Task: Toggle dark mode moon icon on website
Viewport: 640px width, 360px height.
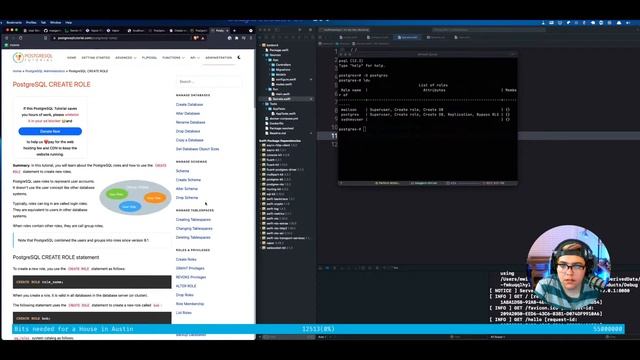Action: pyautogui.click(x=239, y=58)
